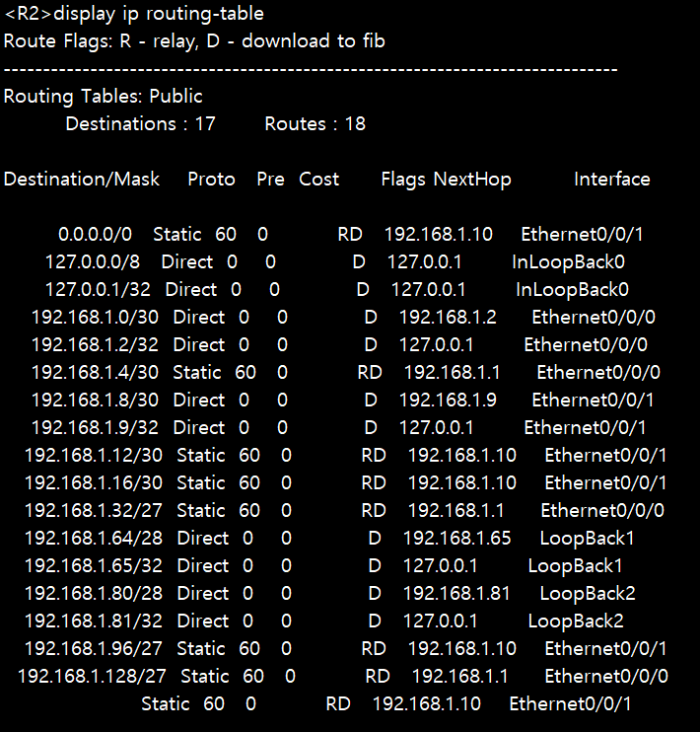
Task: Select the default route 0.0.0.0/0
Action: (x=96, y=235)
